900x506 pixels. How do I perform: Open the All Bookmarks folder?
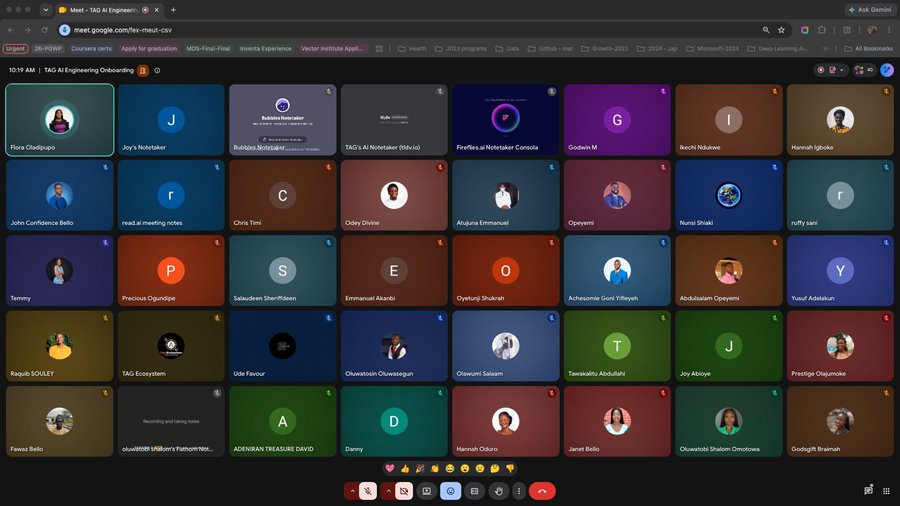point(868,49)
